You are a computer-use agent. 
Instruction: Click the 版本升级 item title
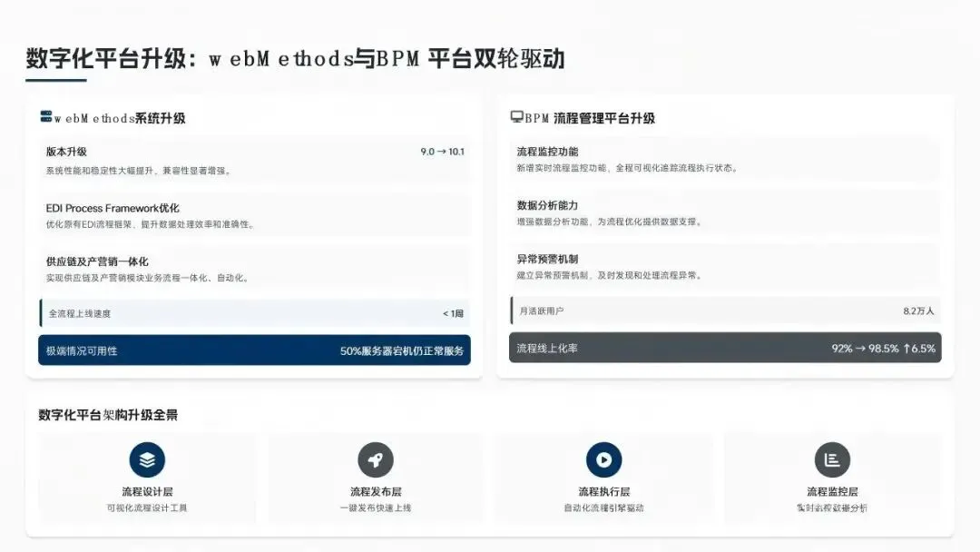(66, 152)
